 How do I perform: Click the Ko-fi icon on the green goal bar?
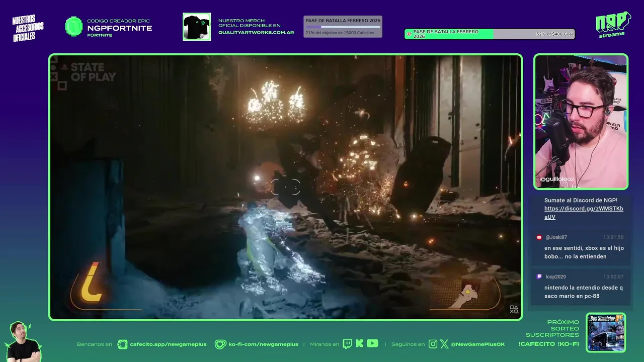pos(409,34)
